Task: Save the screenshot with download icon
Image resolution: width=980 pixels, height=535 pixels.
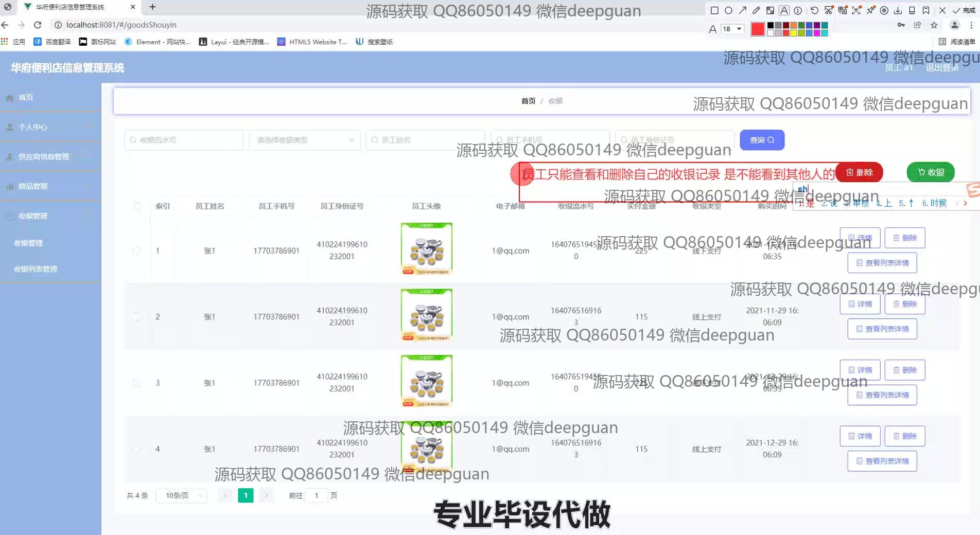Action: coord(898,10)
